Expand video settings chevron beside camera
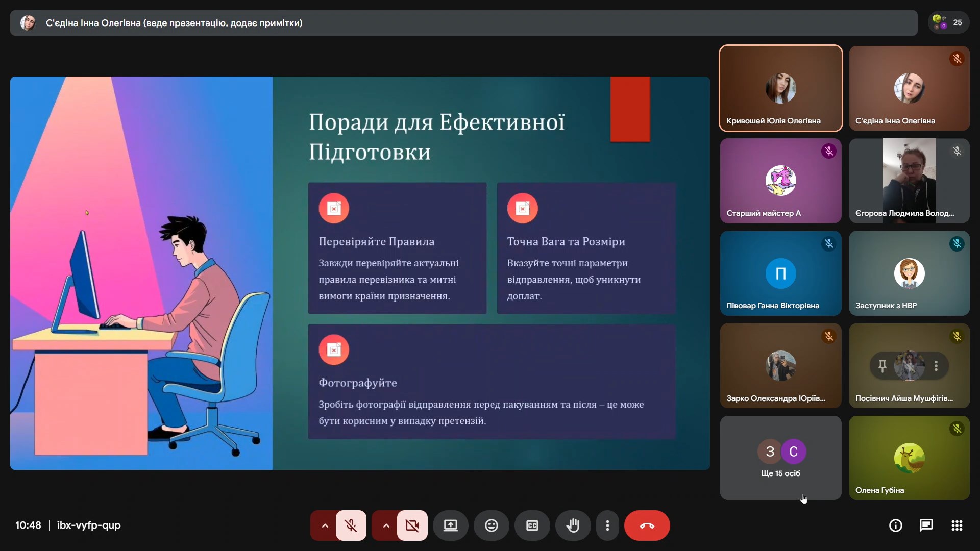 [x=386, y=525]
